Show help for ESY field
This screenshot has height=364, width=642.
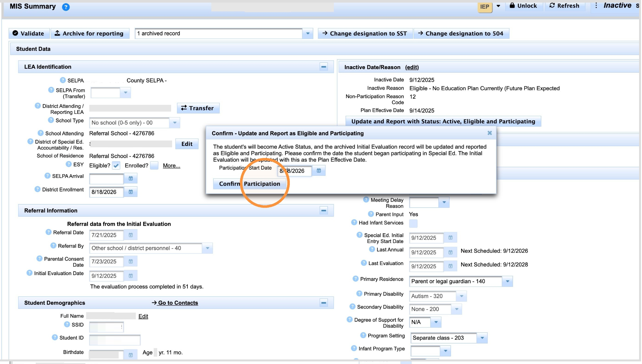pyautogui.click(x=69, y=164)
